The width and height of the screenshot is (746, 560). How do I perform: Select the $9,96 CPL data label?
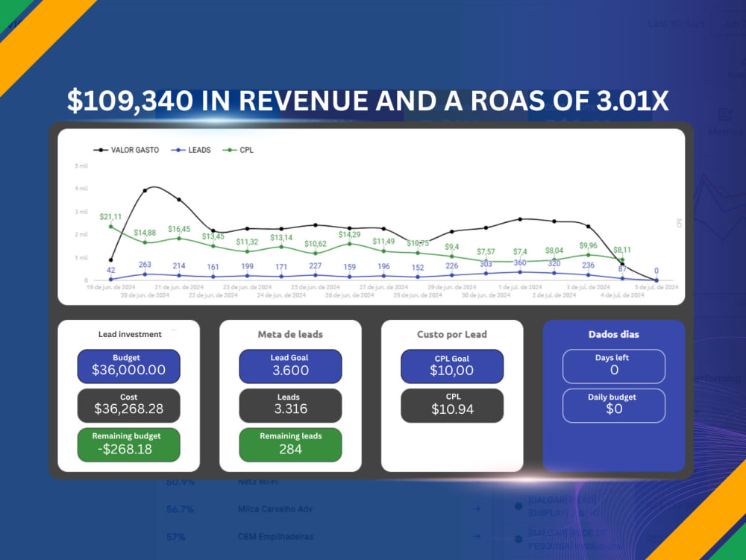(x=588, y=246)
